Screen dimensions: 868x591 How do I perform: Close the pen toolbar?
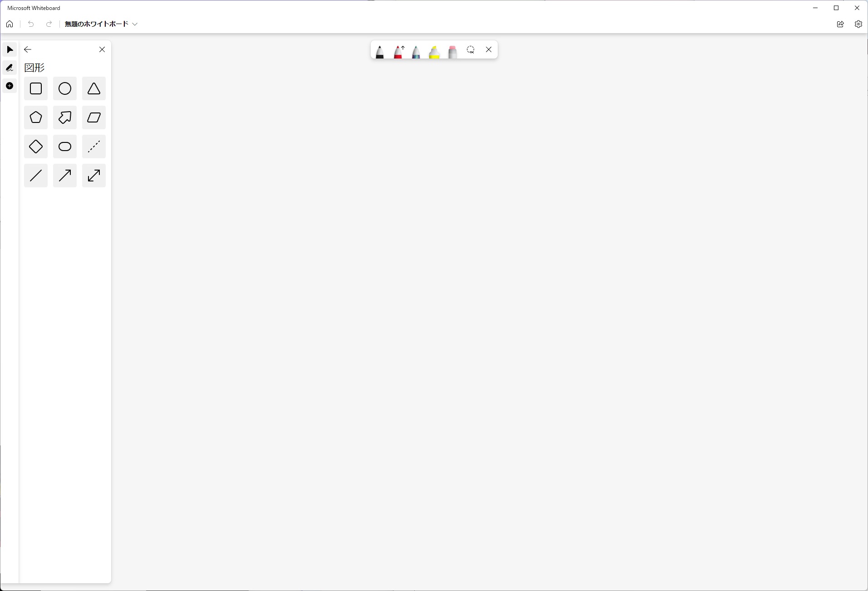[489, 49]
